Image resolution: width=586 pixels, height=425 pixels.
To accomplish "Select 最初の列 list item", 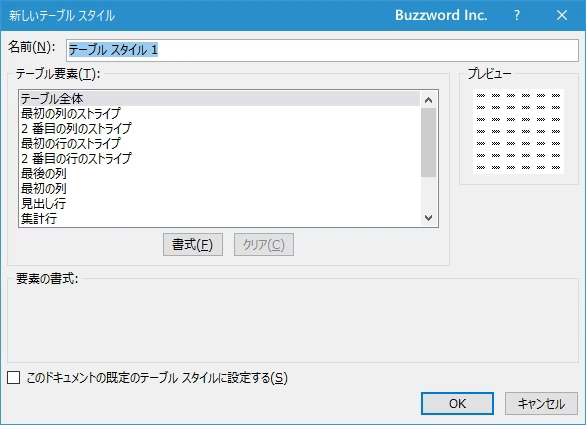I will [220, 188].
